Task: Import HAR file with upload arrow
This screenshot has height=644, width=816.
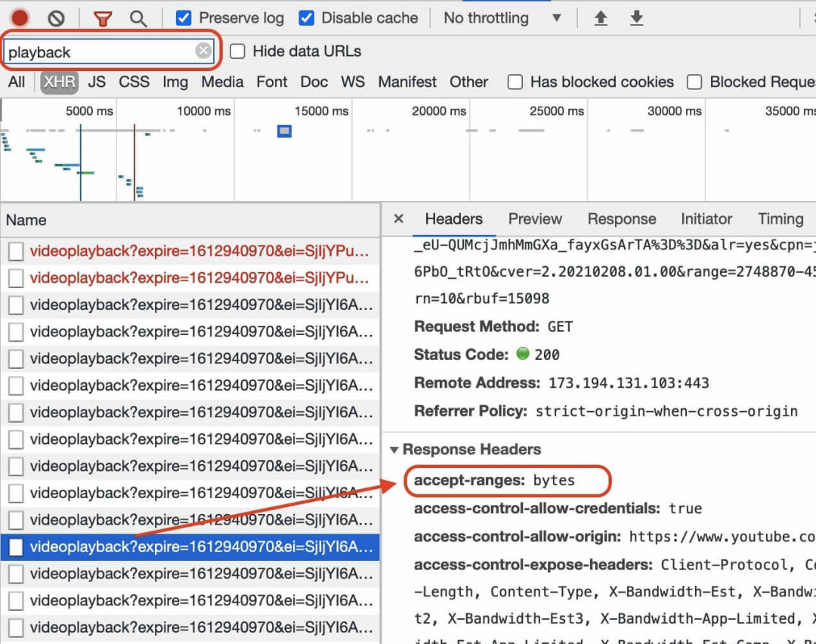Action: coord(601,18)
